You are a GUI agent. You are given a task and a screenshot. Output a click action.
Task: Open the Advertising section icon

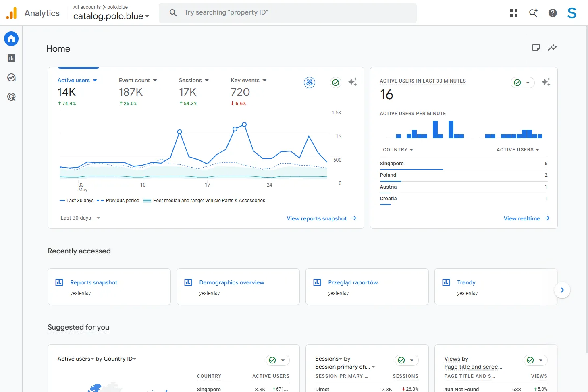click(11, 97)
